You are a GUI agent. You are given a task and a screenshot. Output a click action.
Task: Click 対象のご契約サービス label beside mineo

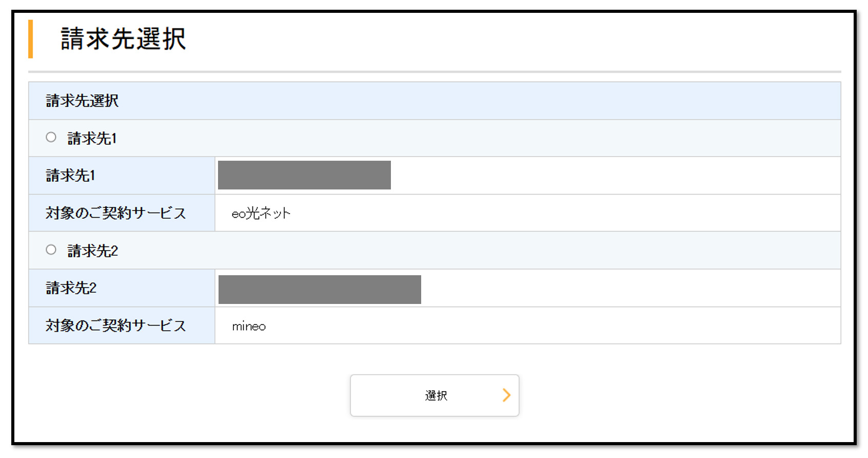point(116,326)
